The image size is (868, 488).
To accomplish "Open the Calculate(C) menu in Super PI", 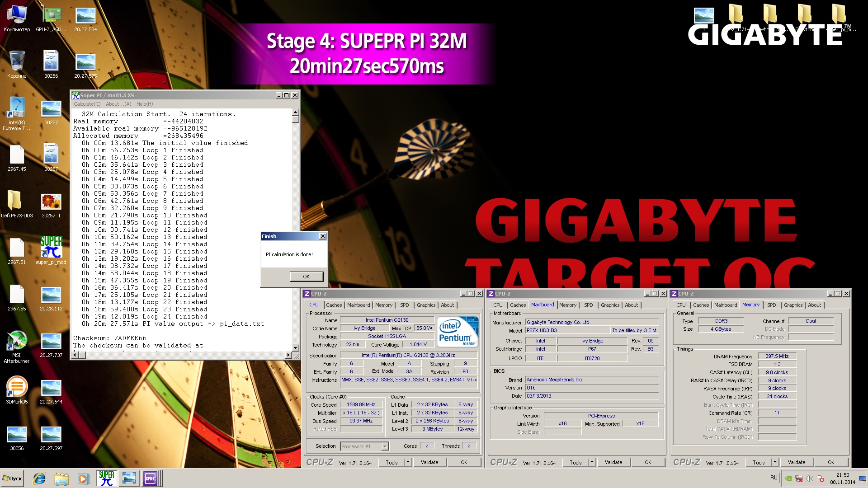I will coord(87,104).
